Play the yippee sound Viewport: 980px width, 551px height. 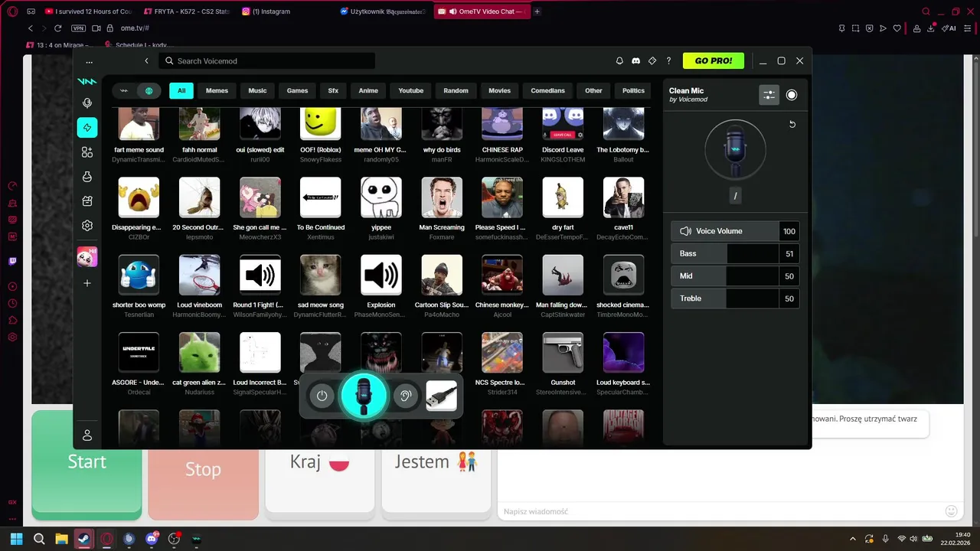(381, 197)
